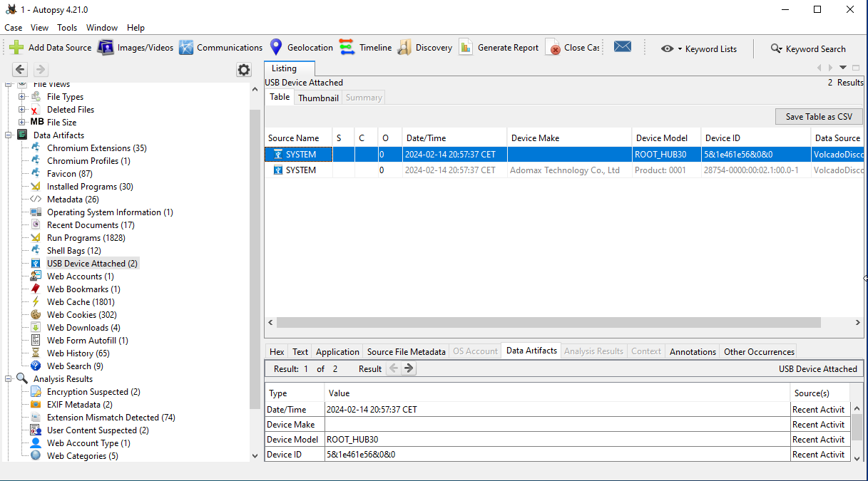Click the Generate Report icon

pyautogui.click(x=466, y=48)
